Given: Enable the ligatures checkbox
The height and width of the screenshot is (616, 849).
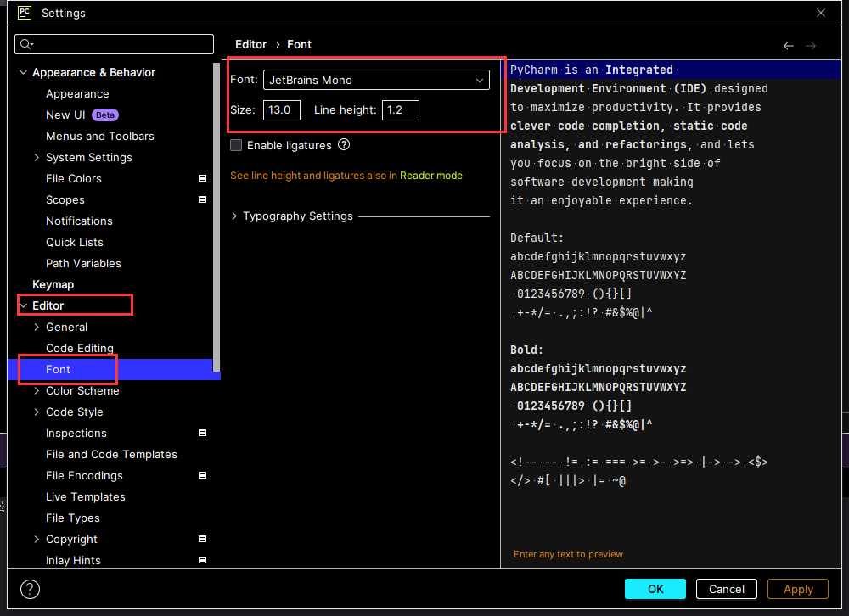Looking at the screenshot, I should [x=236, y=145].
